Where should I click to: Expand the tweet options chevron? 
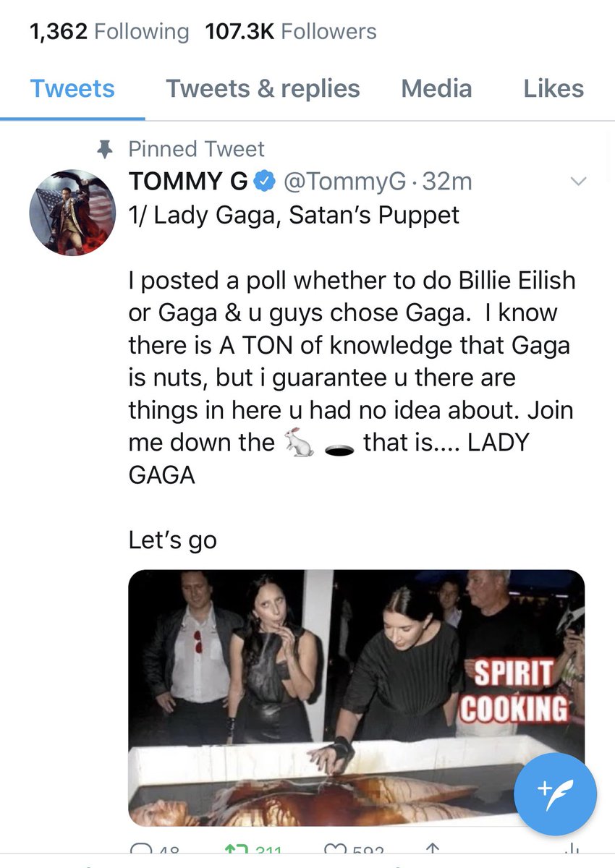click(x=578, y=182)
